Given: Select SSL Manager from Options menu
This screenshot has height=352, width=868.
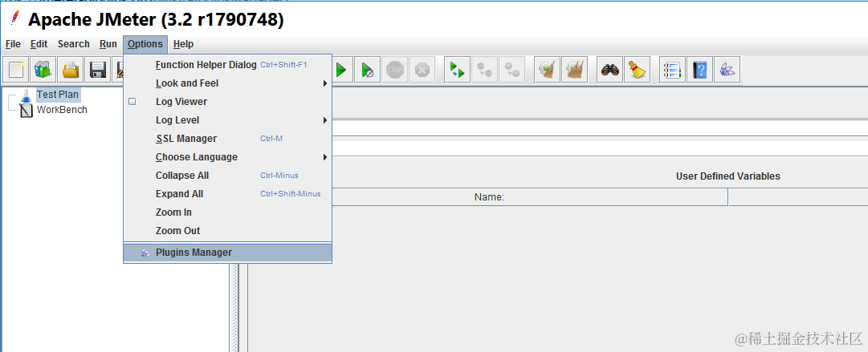Looking at the screenshot, I should (x=227, y=139).
